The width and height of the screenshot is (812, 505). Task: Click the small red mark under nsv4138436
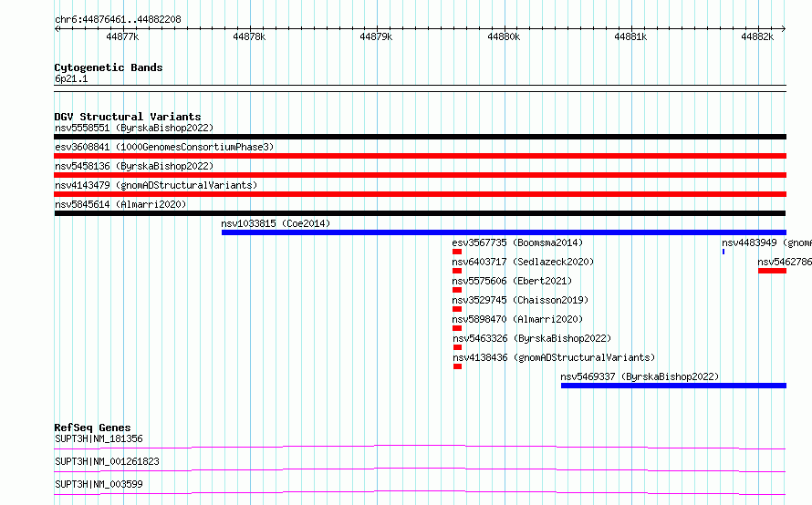[457, 366]
